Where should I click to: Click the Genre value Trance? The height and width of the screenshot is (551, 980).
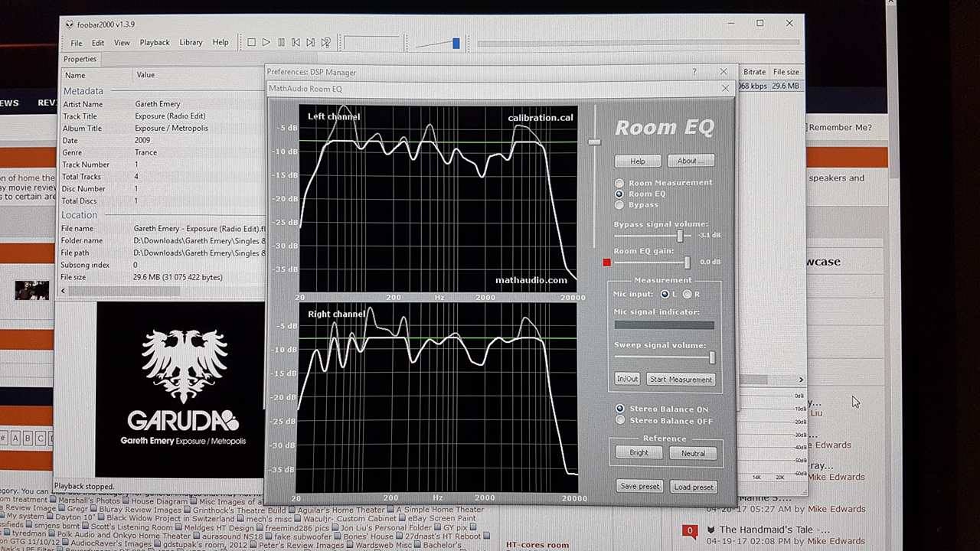click(x=145, y=152)
